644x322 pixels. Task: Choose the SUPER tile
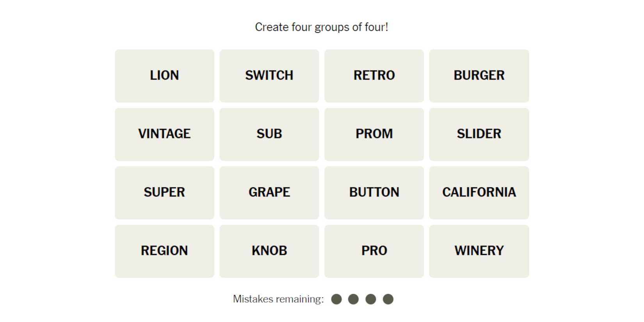pyautogui.click(x=164, y=192)
